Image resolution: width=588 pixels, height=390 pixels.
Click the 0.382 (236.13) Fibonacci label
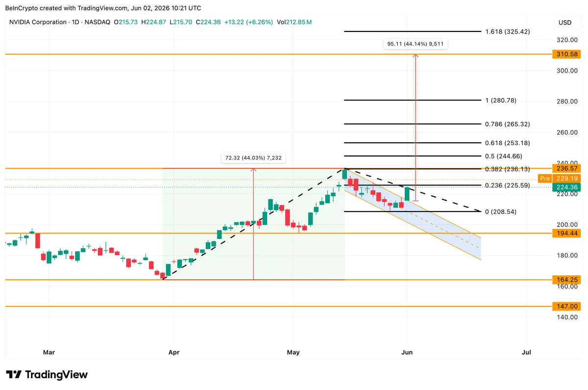(507, 169)
